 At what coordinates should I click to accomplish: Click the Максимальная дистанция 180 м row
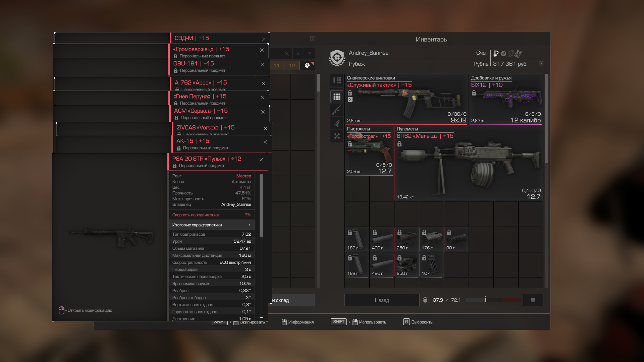pyautogui.click(x=212, y=255)
